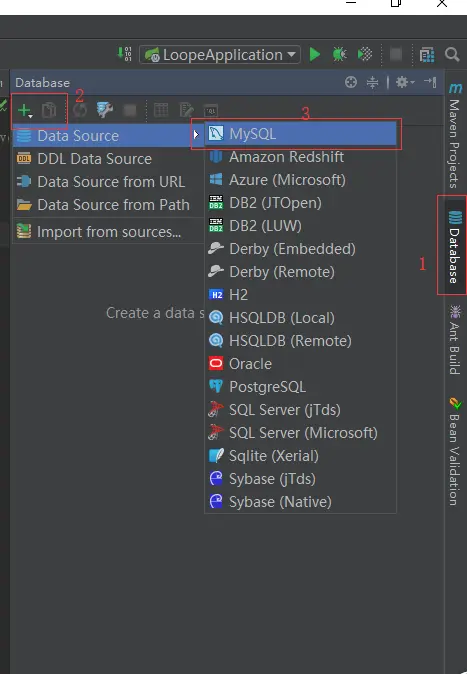The width and height of the screenshot is (467, 674).
Task: Select Import from sources... entry
Action: point(109,232)
